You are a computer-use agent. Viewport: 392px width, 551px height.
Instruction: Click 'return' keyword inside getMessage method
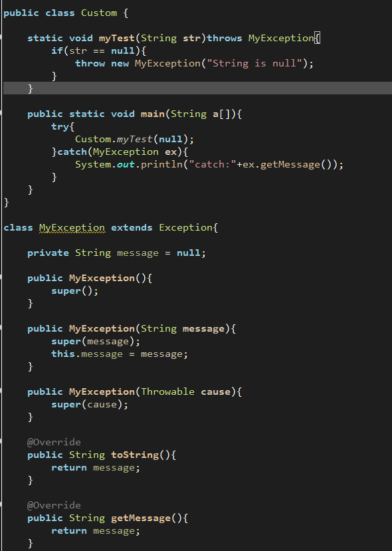pos(69,530)
